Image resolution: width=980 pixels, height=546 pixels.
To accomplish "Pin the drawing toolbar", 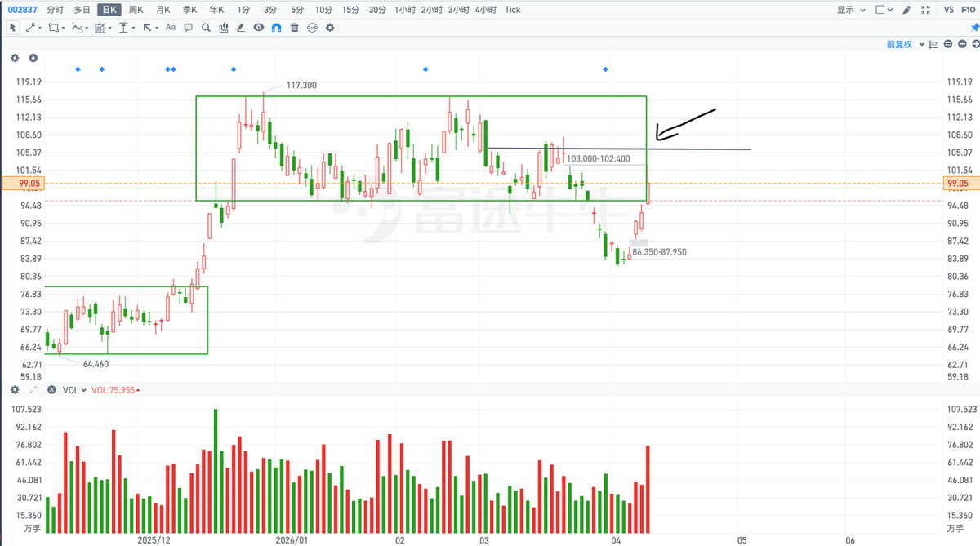I will pos(975,28).
